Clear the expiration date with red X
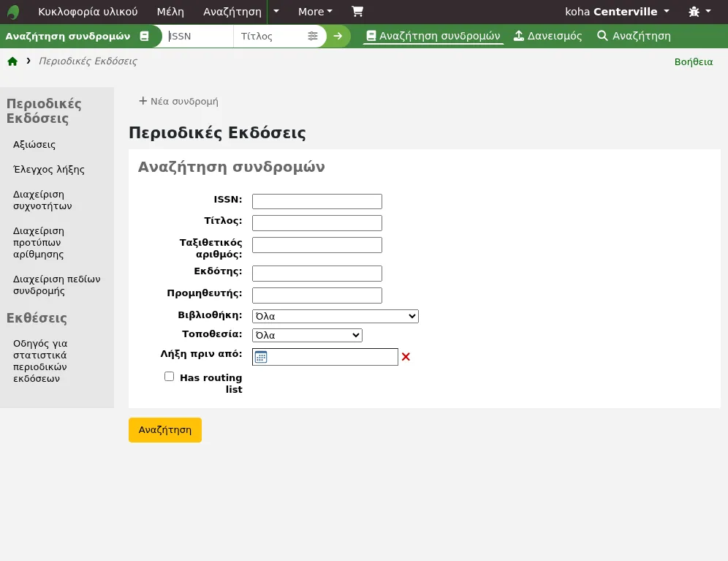 tap(406, 357)
